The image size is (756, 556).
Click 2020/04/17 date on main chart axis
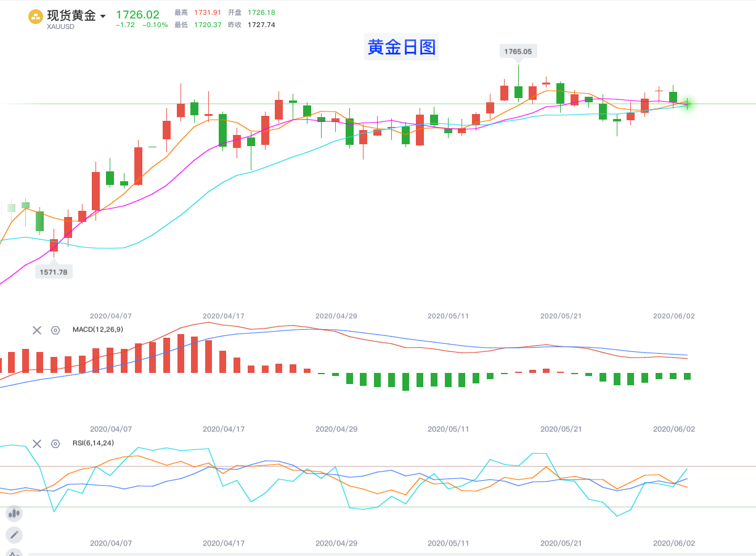point(224,316)
